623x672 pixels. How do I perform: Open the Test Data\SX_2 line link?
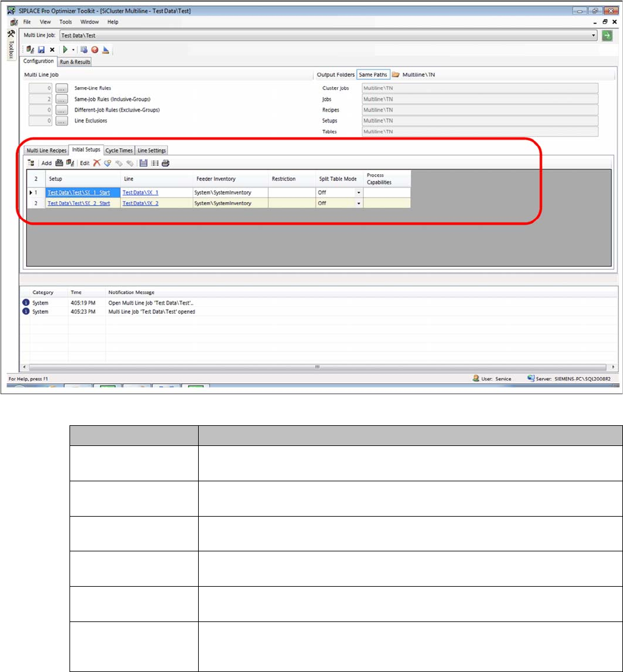click(140, 203)
